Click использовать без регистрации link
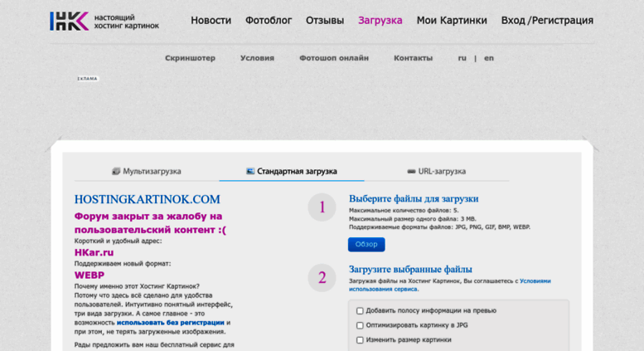This screenshot has height=351, width=644. 171,323
